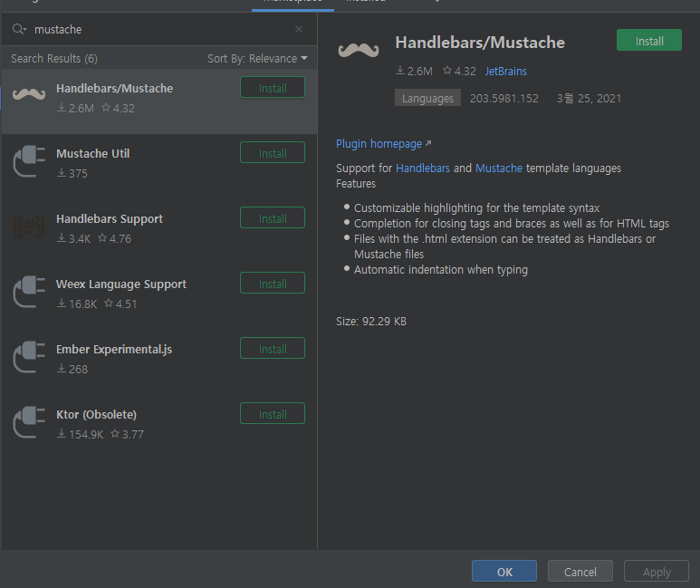Select the Mustache Util plugin icon
700x588 pixels.
click(29, 161)
